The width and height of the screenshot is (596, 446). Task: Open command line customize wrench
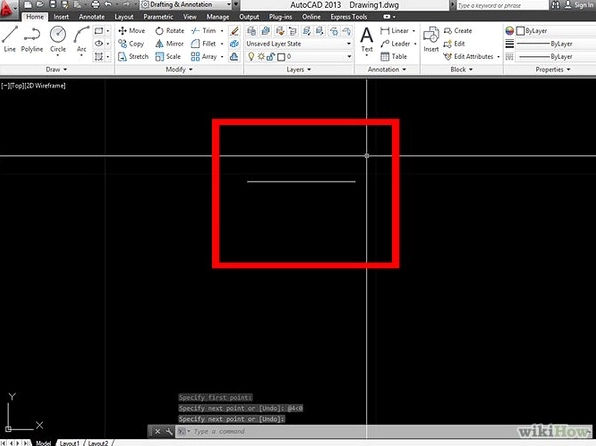point(169,432)
